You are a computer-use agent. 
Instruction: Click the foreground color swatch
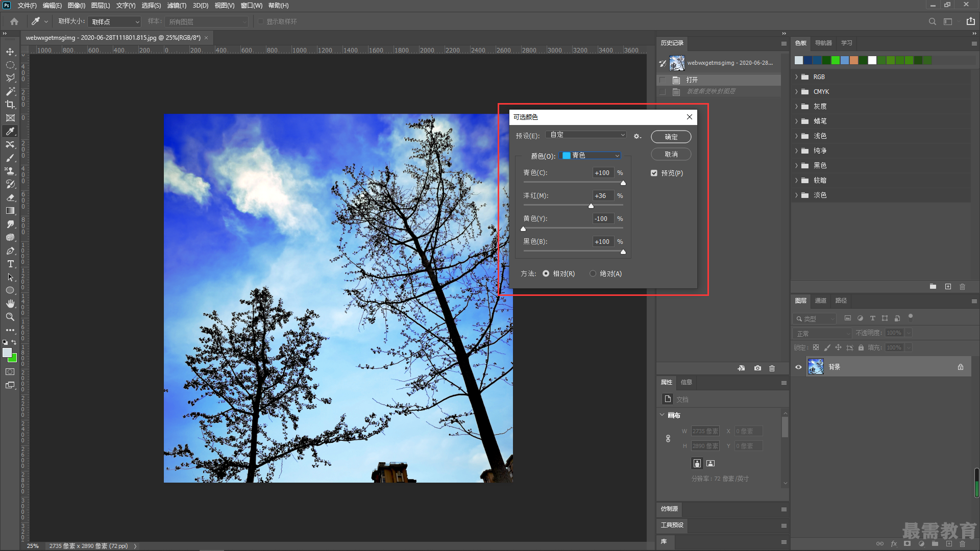click(x=7, y=353)
